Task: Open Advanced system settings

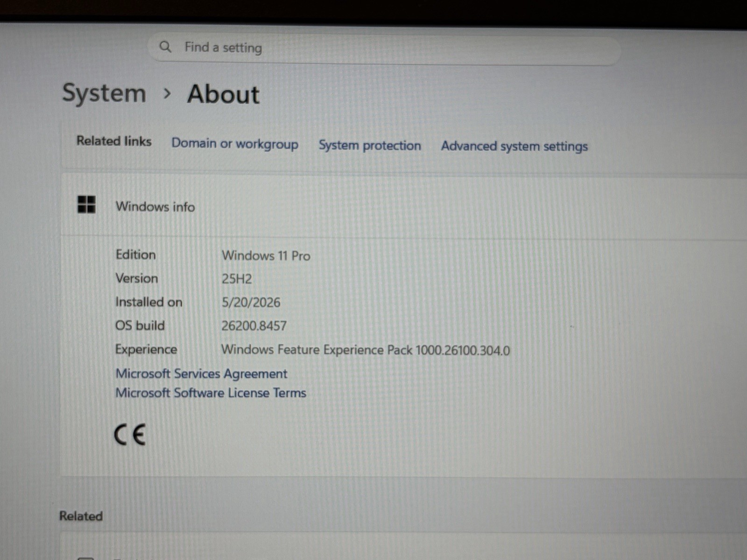Action: click(514, 147)
